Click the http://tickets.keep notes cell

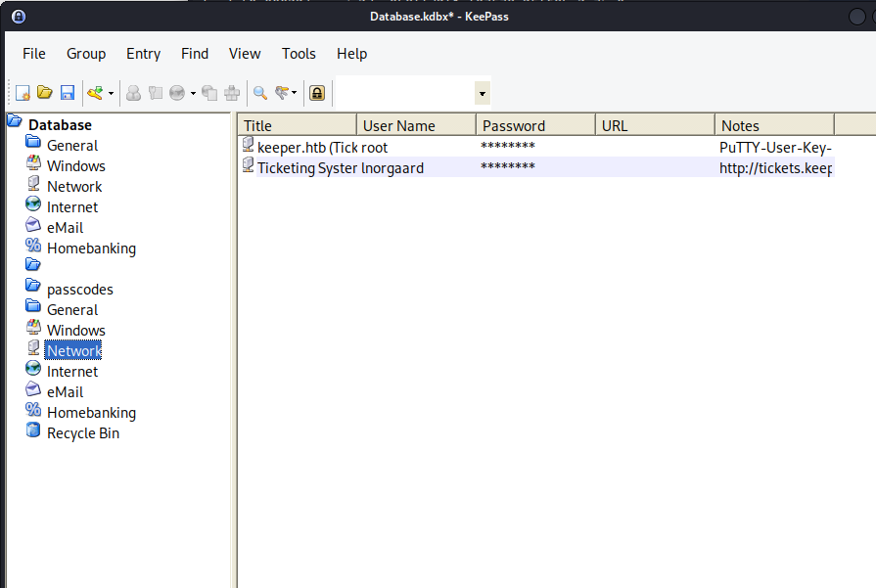(775, 168)
